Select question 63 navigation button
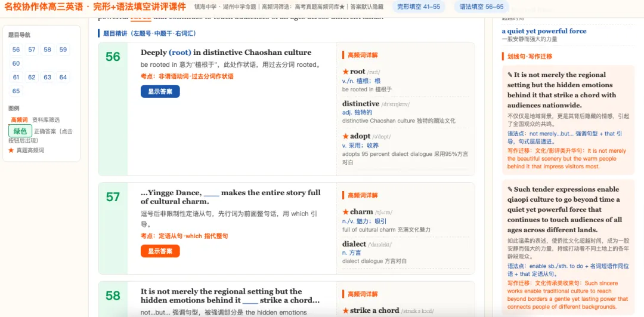Screen dimensions: 644x317 pyautogui.click(x=47, y=77)
